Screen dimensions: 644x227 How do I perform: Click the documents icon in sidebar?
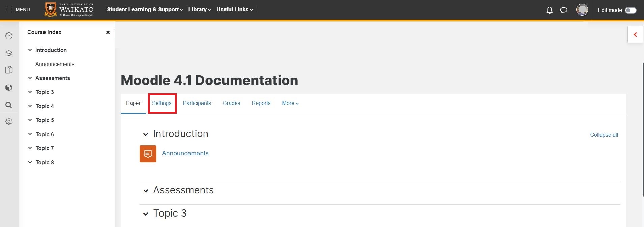pyautogui.click(x=9, y=70)
